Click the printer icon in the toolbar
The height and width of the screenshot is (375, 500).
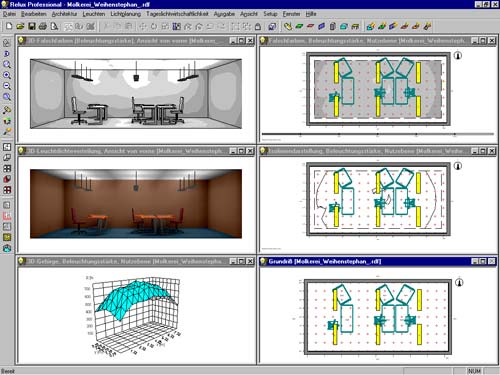point(43,26)
